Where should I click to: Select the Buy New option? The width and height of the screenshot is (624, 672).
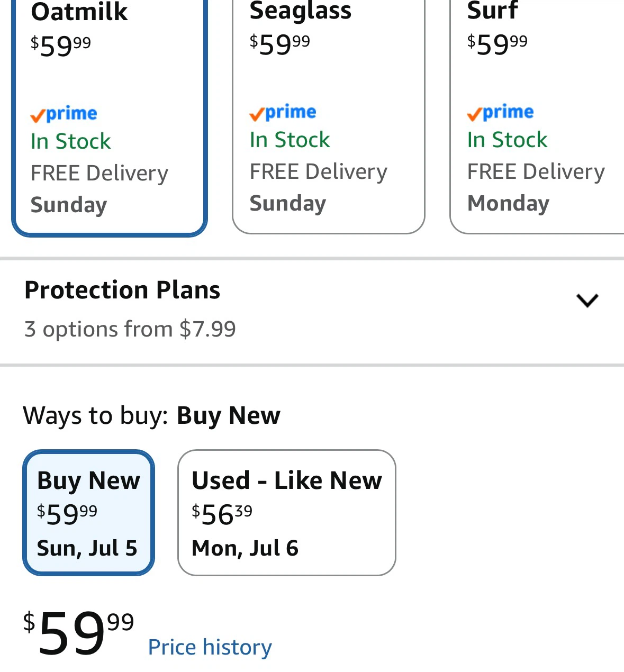[x=88, y=513]
